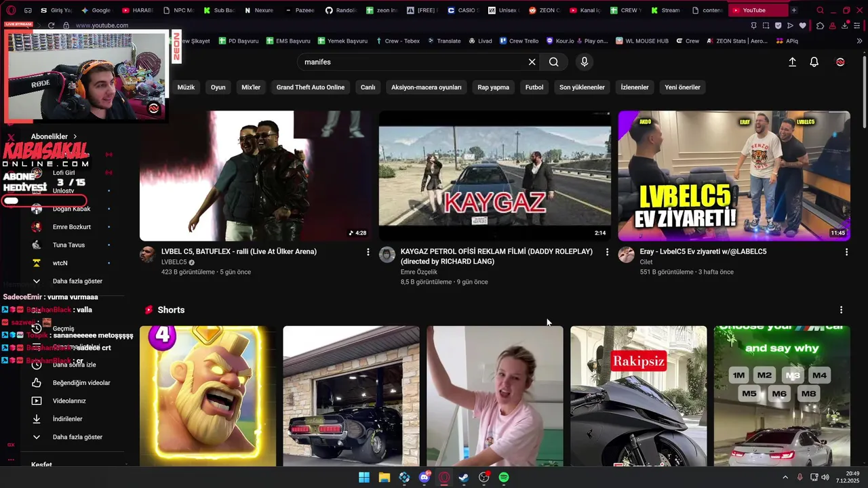This screenshot has height=488, width=868.
Task: Click the volume icon in system tray
Action: click(825, 477)
